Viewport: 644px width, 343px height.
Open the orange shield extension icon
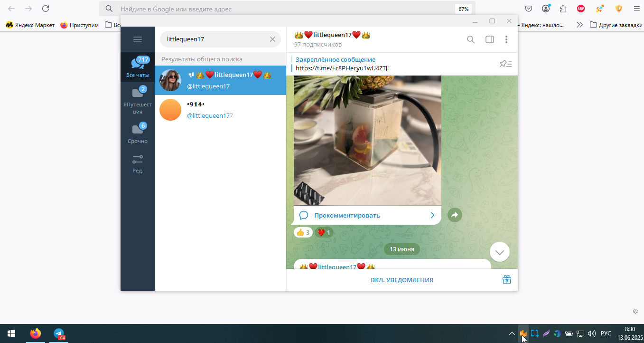[619, 9]
